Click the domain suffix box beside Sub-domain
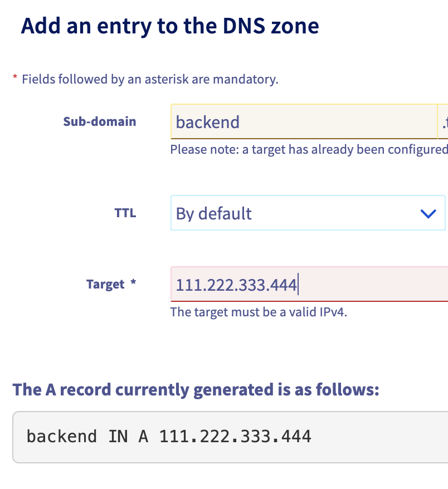The image size is (448, 489). pyautogui.click(x=443, y=121)
